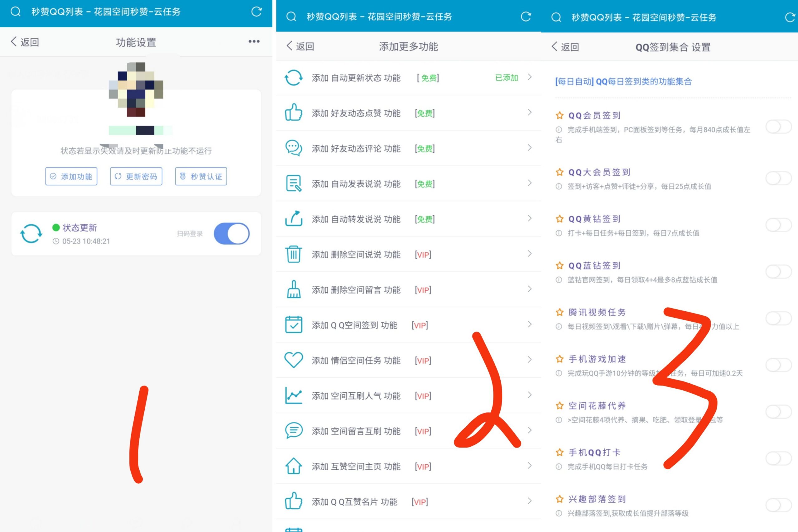Enable the QQ黄钻签到 switch
The image size is (798, 532).
pyautogui.click(x=779, y=225)
